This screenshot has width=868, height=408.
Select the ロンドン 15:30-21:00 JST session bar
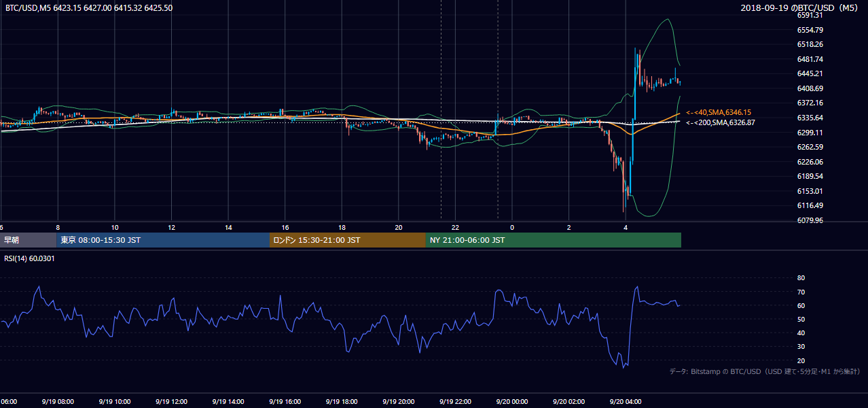point(348,240)
